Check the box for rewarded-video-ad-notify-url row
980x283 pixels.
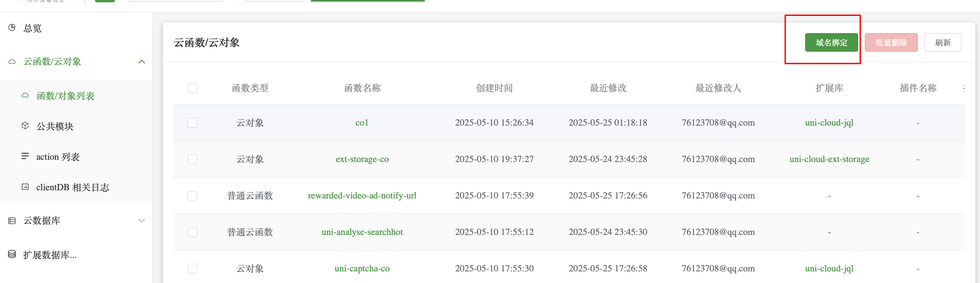point(192,196)
